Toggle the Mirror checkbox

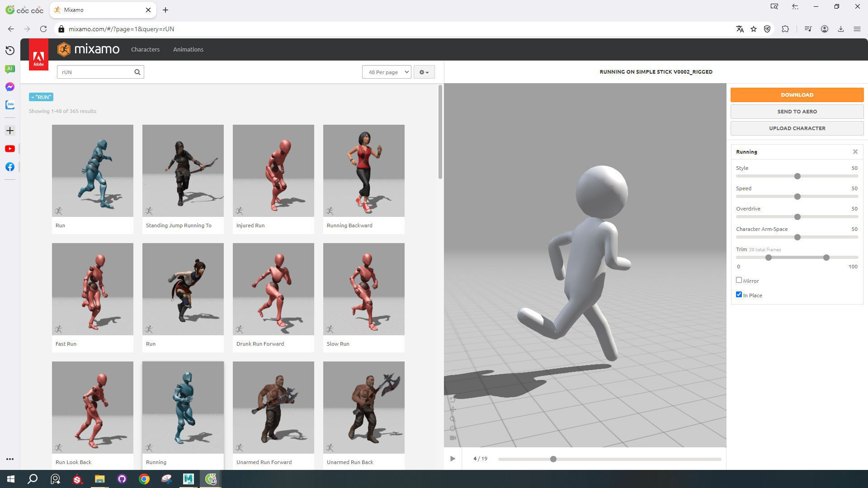click(x=739, y=280)
